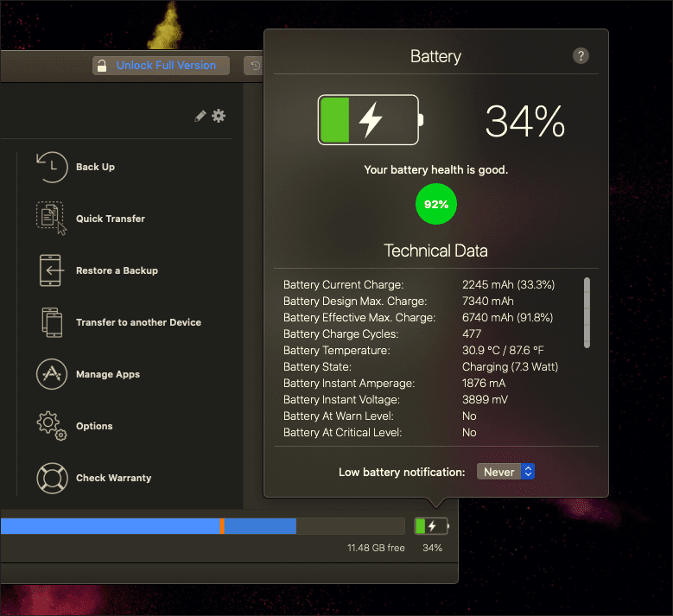
Task: Click the green 92% health indicator
Action: pyautogui.click(x=436, y=204)
